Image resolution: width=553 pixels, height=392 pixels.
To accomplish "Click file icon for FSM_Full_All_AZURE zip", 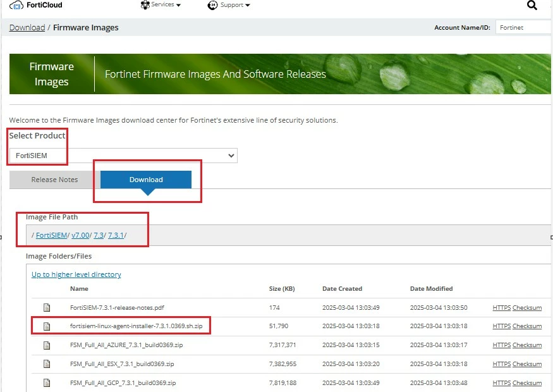I will pos(47,345).
